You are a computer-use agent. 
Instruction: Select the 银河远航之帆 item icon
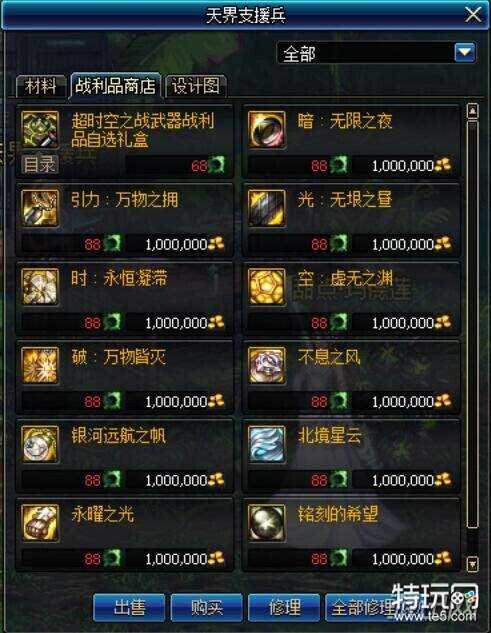tap(40, 444)
